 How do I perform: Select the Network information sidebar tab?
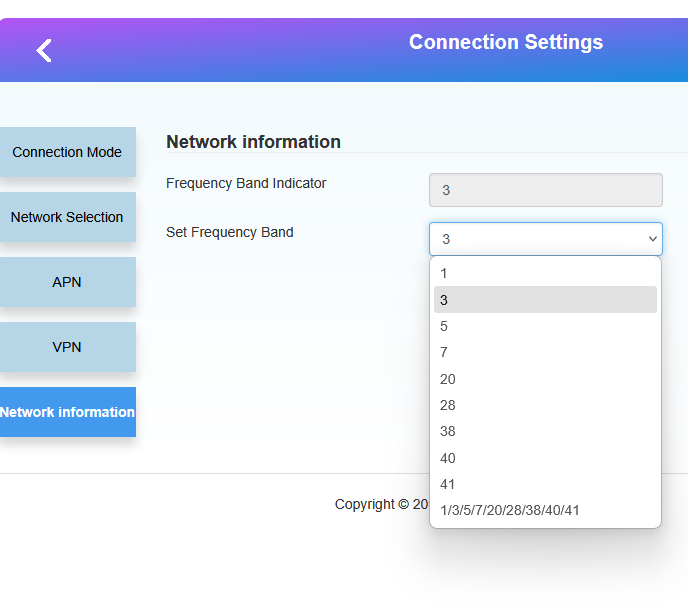click(67, 412)
